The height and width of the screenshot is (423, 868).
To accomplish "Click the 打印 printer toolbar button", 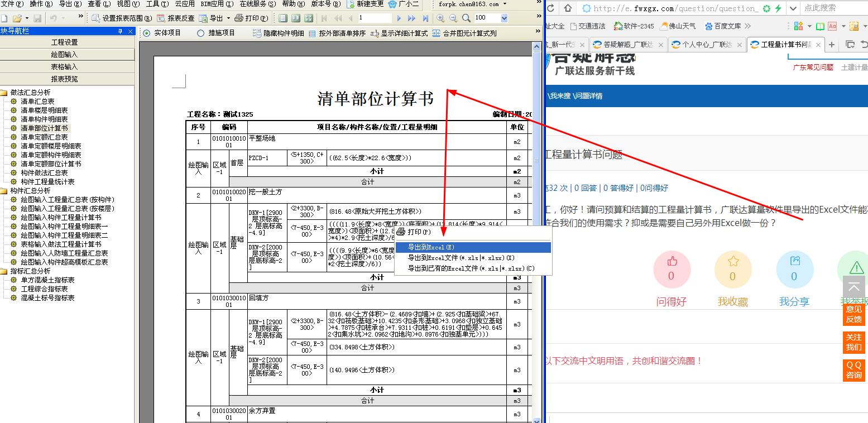I will pyautogui.click(x=251, y=18).
